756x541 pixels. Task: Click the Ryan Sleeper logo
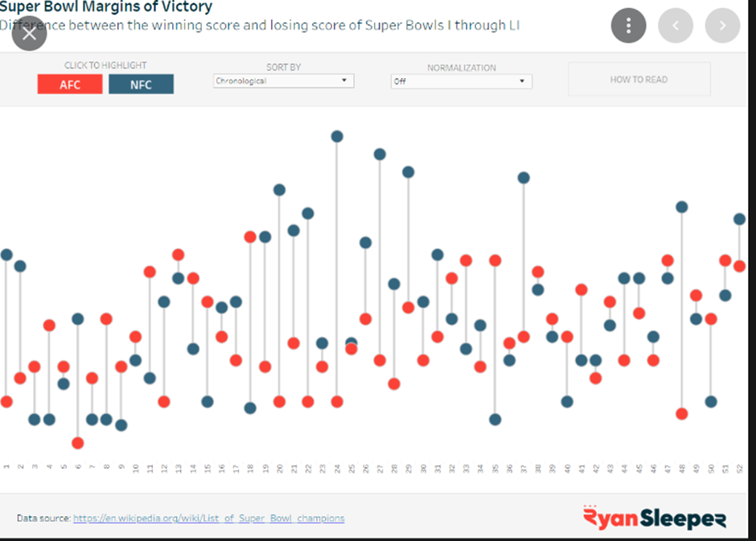(654, 518)
